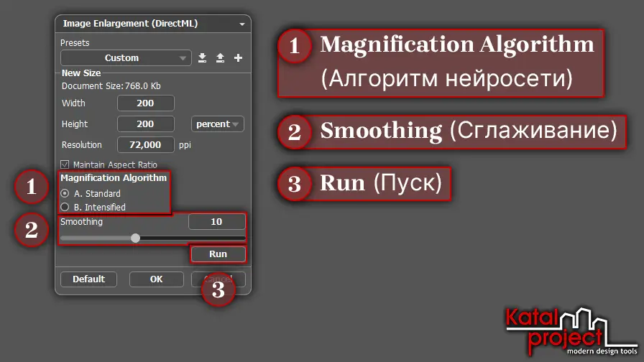Image resolution: width=644 pixels, height=362 pixels.
Task: Select the B. Intensified algorithm option
Action: click(x=65, y=207)
